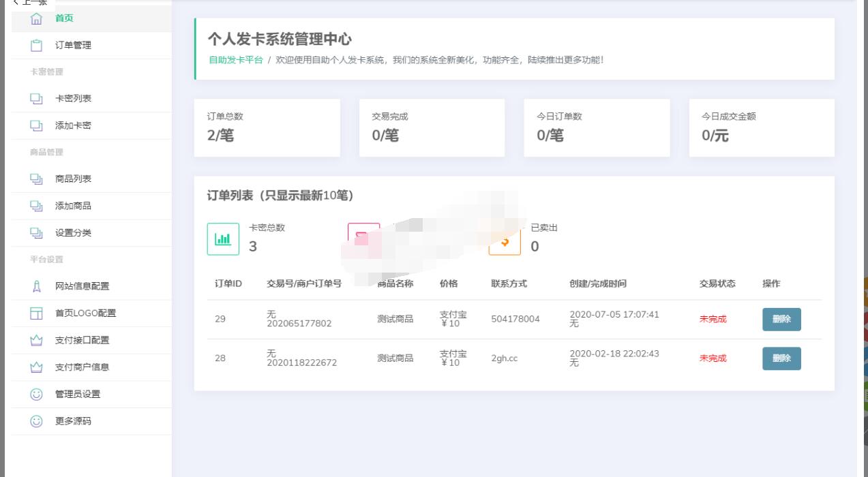
Task: Click the 订单总数 statistics card
Action: point(267,128)
